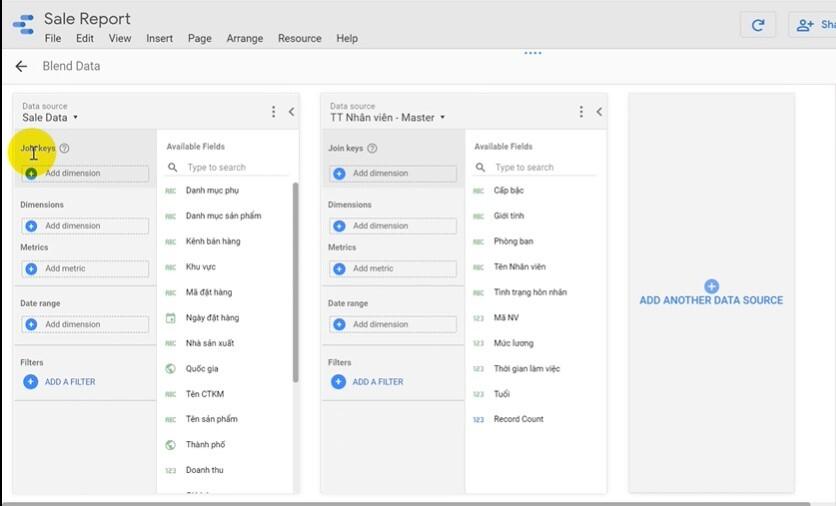836x506 pixels.
Task: Click the back arrow beside Blend Data
Action: point(21,66)
